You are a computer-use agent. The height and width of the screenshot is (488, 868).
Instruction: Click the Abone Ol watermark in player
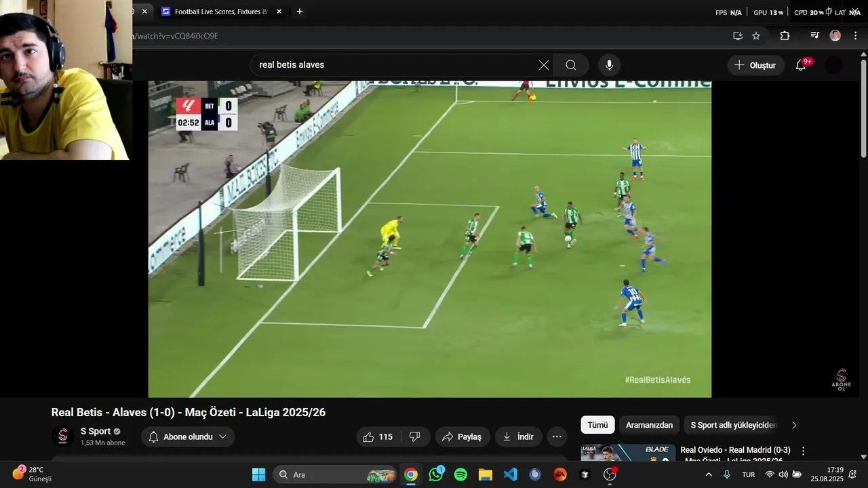tap(841, 380)
